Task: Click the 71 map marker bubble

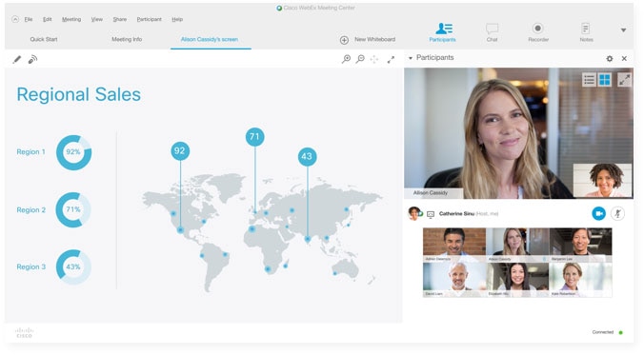Action: tap(254, 137)
